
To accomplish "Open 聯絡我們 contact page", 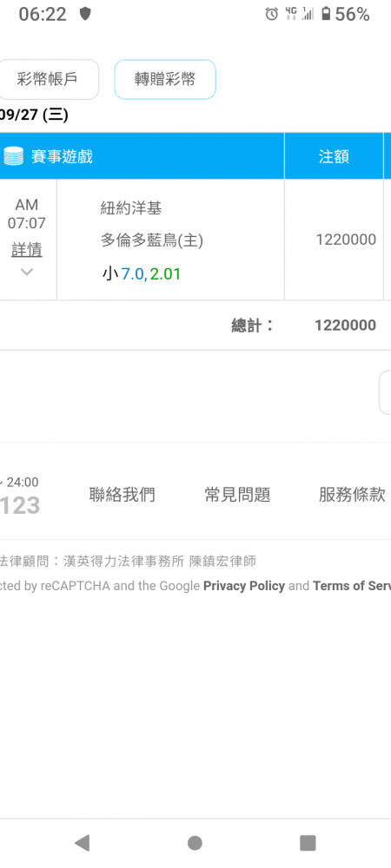I will pyautogui.click(x=123, y=495).
